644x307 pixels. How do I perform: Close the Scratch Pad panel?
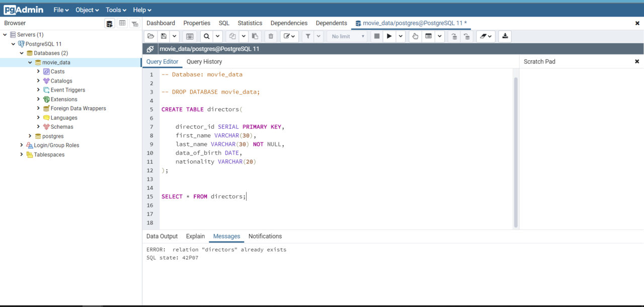pyautogui.click(x=637, y=61)
